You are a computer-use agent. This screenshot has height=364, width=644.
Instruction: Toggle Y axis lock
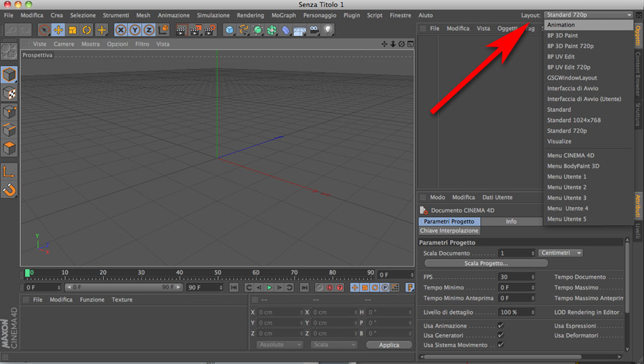coord(135,29)
